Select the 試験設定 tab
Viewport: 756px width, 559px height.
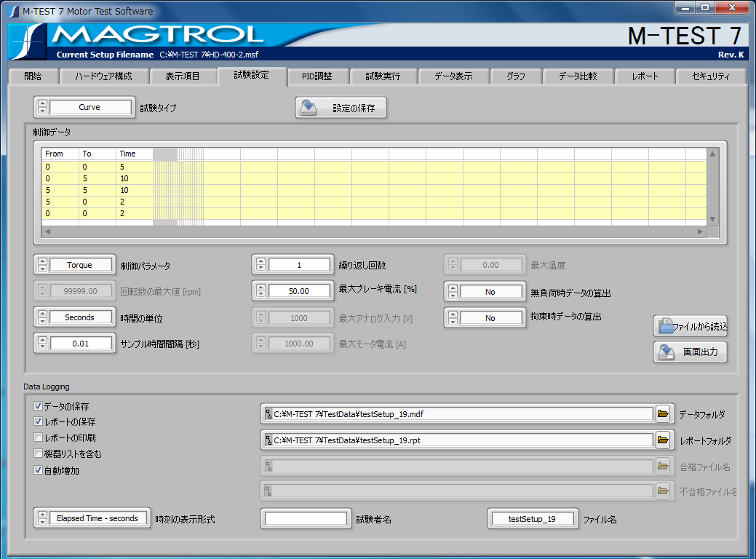pyautogui.click(x=252, y=75)
